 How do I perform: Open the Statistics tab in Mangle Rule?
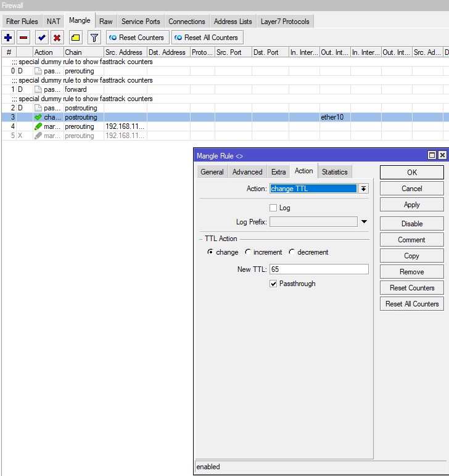pyautogui.click(x=334, y=172)
